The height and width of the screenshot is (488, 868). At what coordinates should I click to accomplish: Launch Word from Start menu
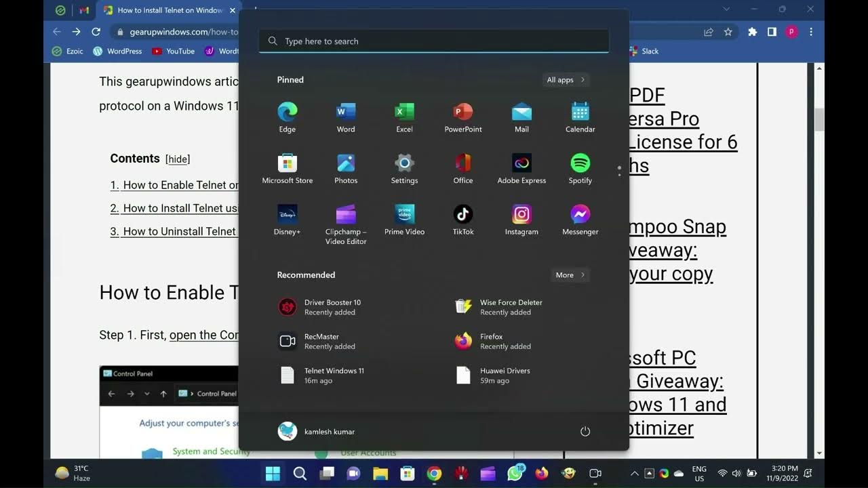pyautogui.click(x=346, y=117)
